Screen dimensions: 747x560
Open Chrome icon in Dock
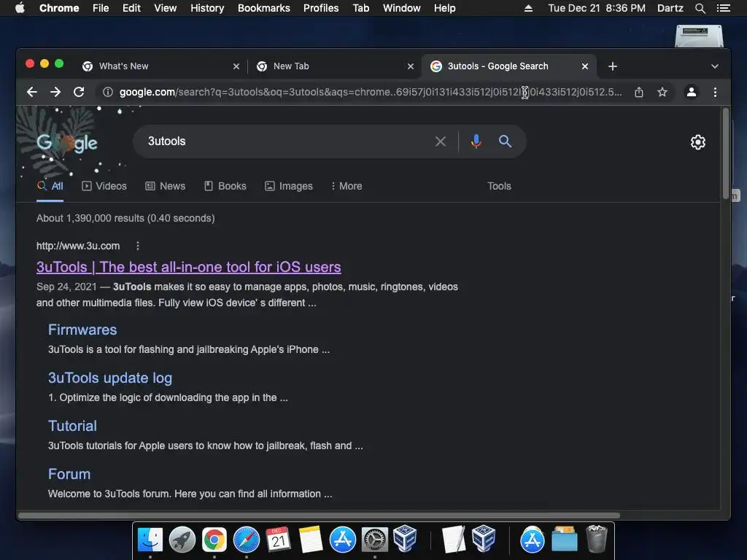[x=214, y=540]
